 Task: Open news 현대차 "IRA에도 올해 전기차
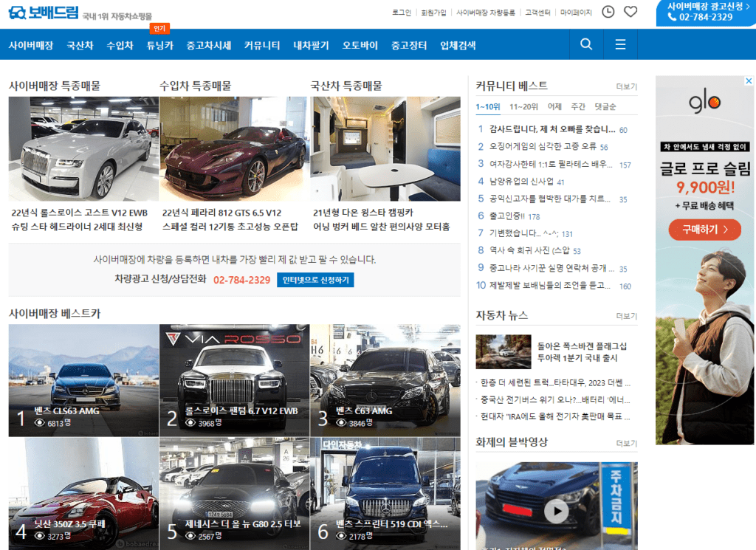point(555,416)
